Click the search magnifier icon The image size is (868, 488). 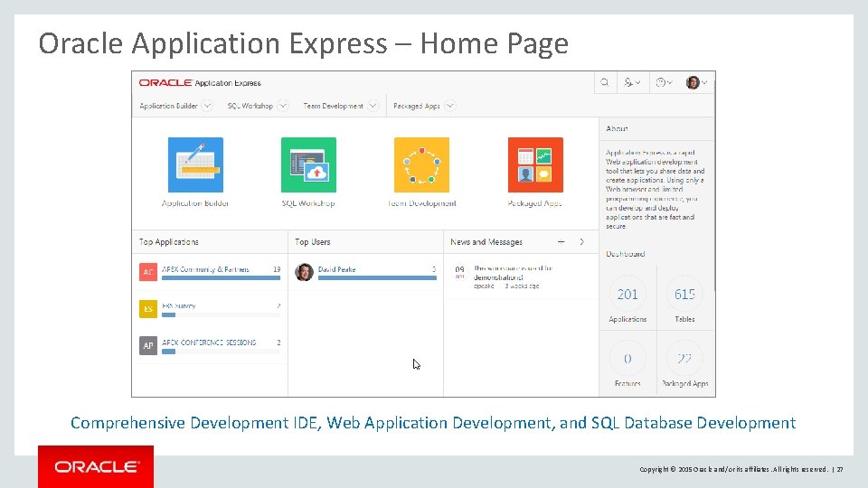tap(605, 82)
